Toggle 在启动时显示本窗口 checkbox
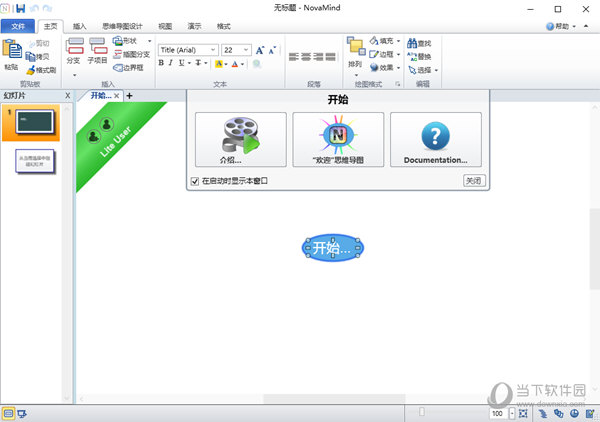This screenshot has width=600, height=422. point(195,181)
